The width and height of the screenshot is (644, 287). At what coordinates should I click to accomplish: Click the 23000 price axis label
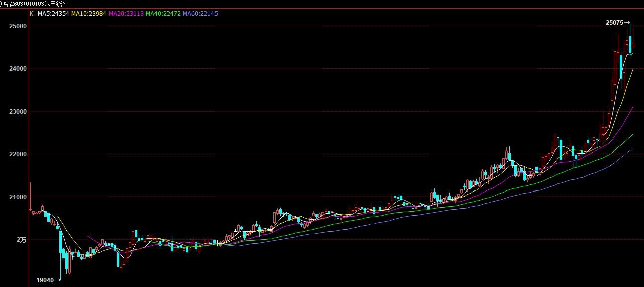click(17, 112)
